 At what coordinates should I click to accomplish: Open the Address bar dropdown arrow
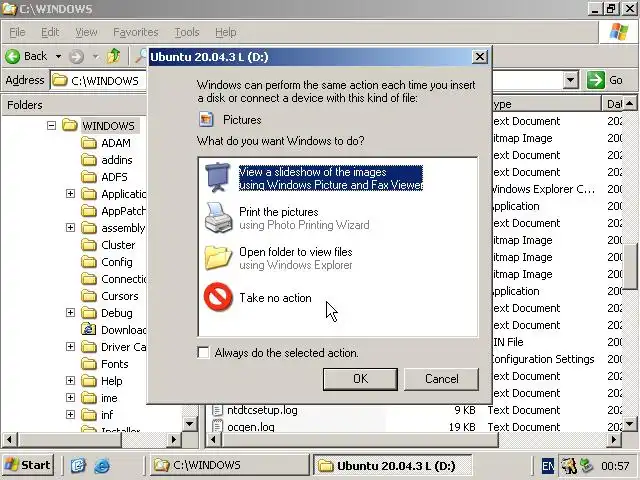pyautogui.click(x=571, y=80)
